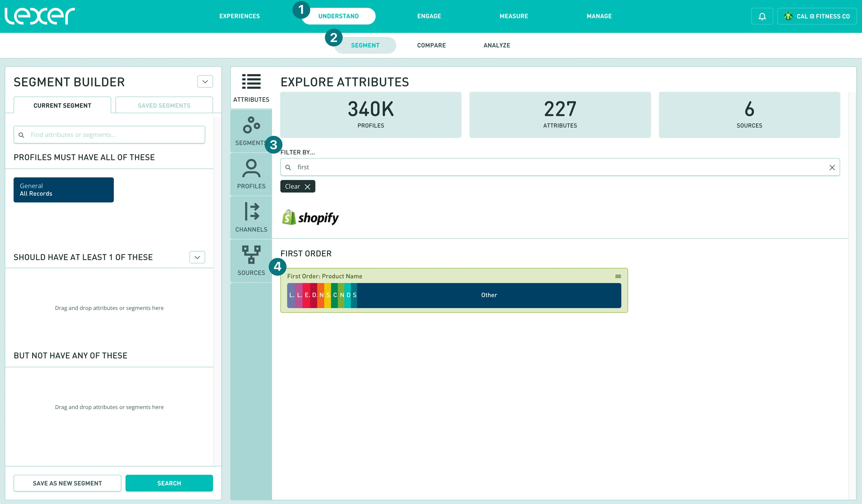
Task: Go to the Engage menu
Action: (429, 16)
